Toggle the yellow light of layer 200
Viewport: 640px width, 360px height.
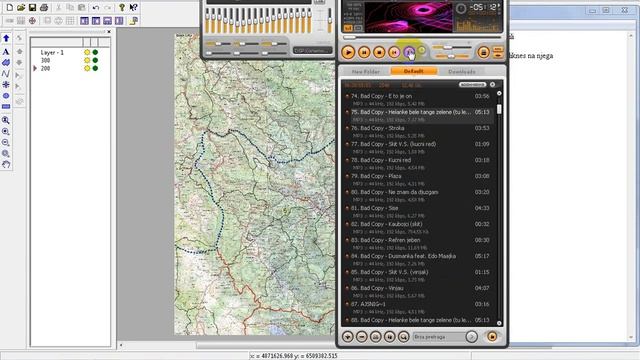point(87,68)
